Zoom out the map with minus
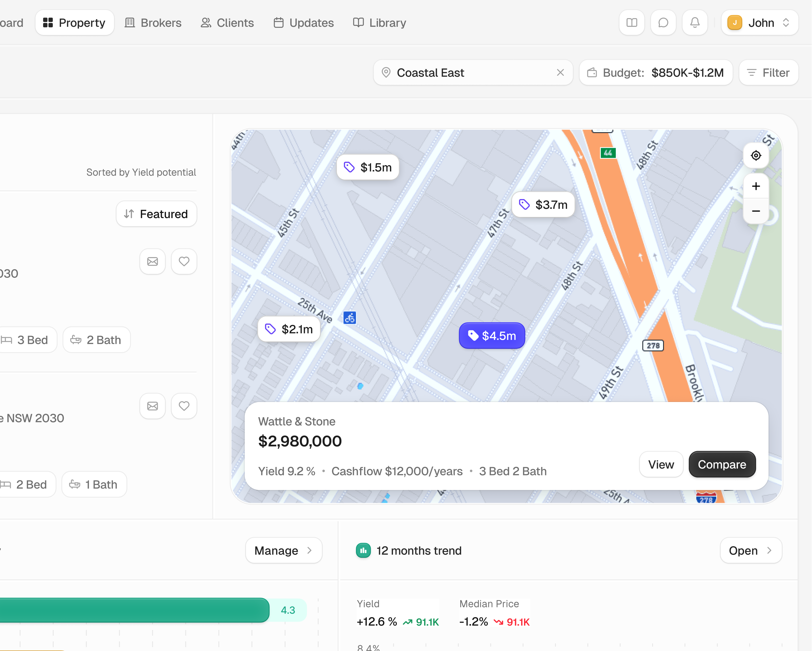 pos(756,211)
